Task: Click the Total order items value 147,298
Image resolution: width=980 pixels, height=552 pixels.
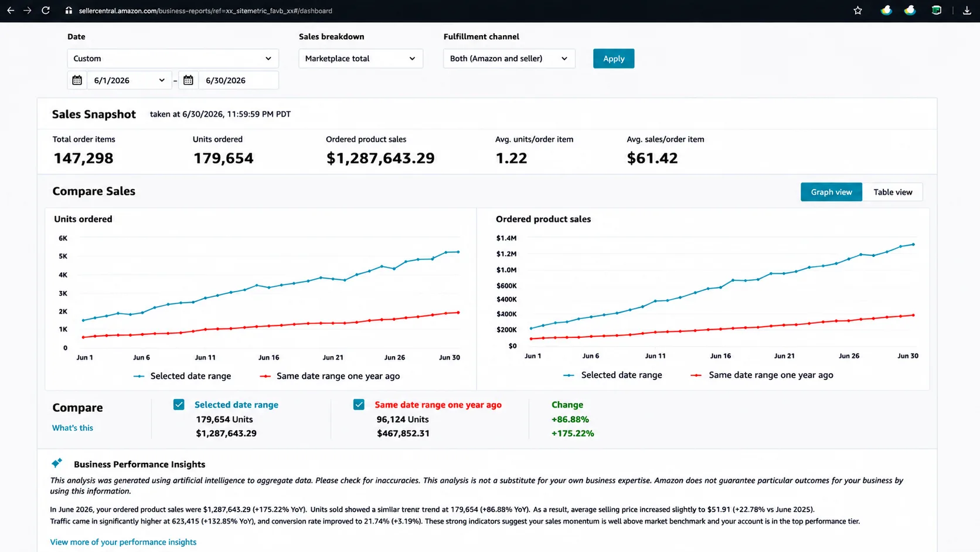Action: [x=83, y=158]
